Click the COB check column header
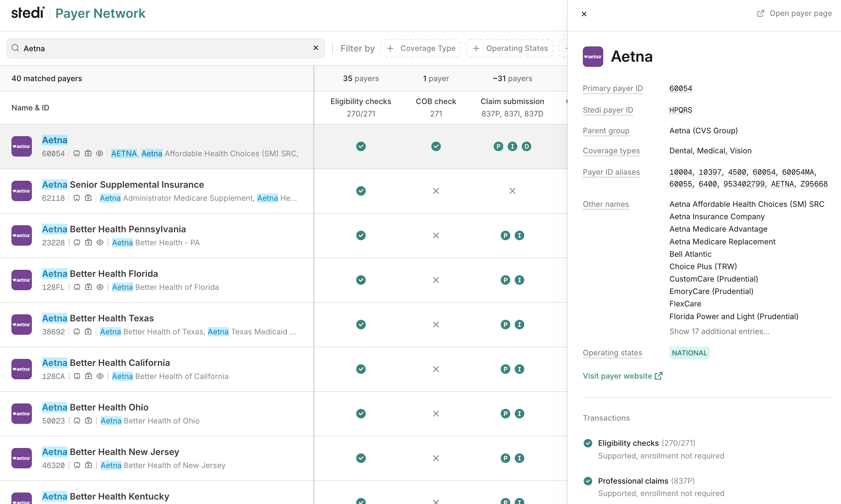This screenshot has width=841, height=504. click(x=436, y=107)
